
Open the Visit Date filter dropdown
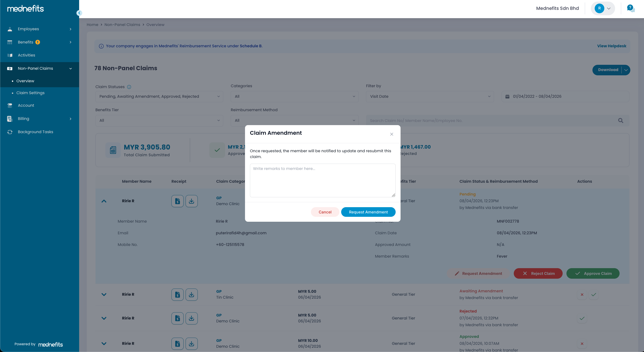429,96
